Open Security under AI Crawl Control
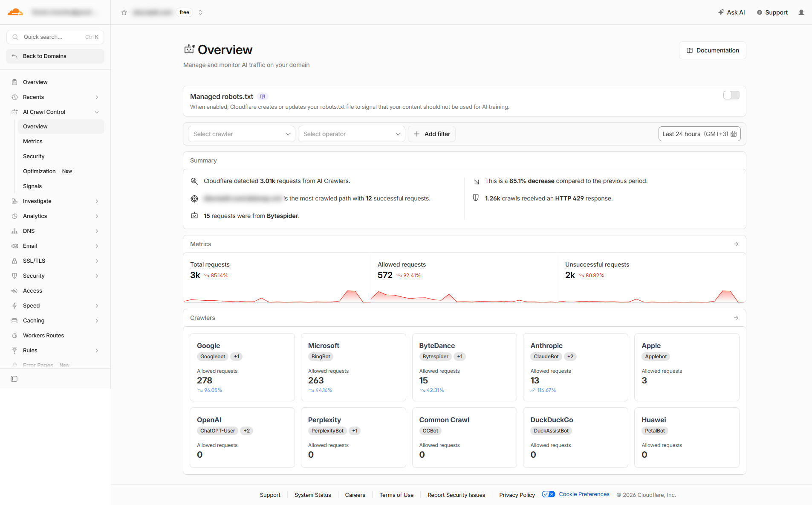This screenshot has height=505, width=812. (x=61, y=157)
